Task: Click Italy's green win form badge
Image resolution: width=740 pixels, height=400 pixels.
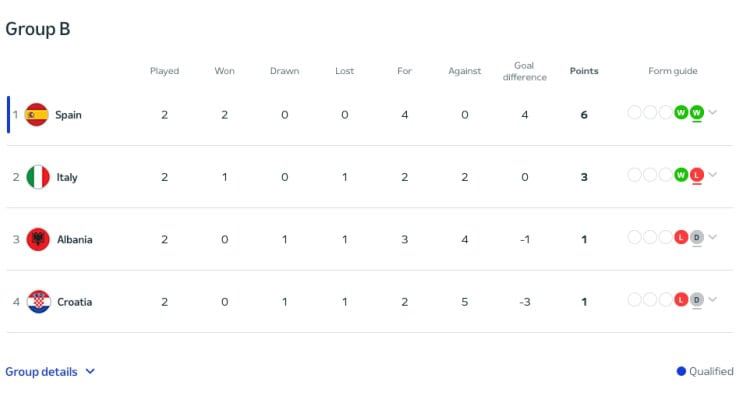Action: click(682, 175)
